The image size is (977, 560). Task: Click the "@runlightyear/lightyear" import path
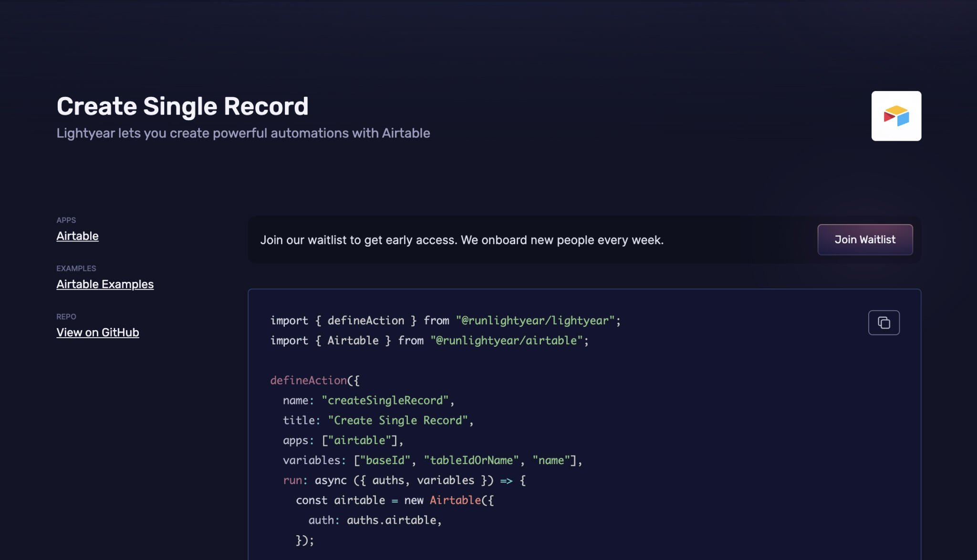tap(534, 321)
